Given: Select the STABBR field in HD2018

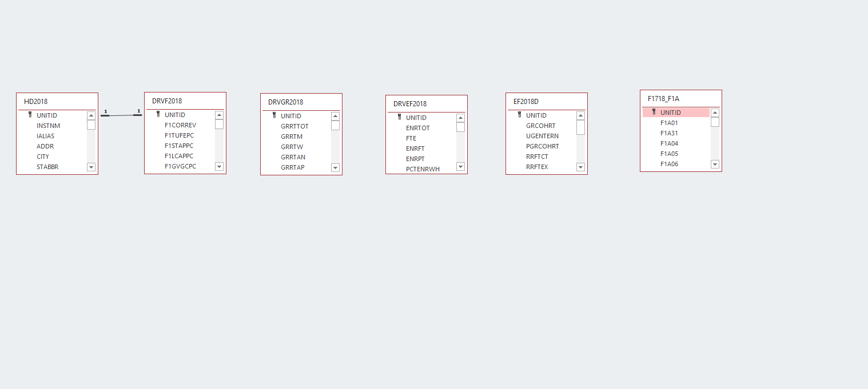Looking at the screenshot, I should point(53,167).
